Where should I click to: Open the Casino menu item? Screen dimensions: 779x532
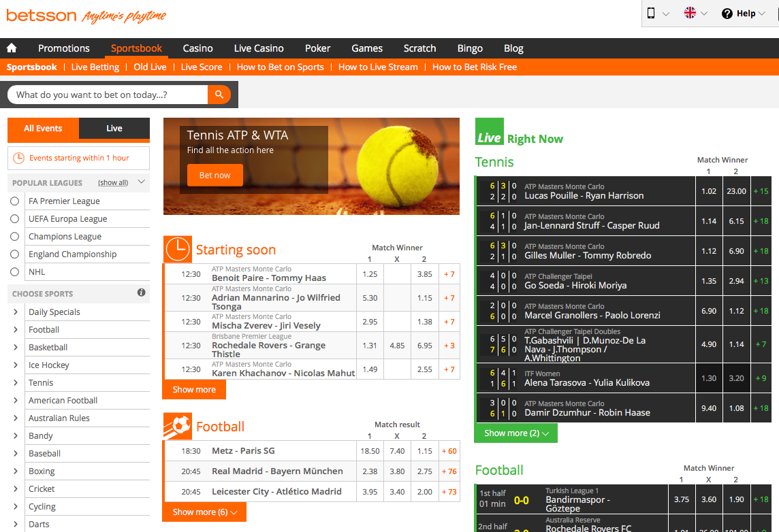tap(197, 48)
